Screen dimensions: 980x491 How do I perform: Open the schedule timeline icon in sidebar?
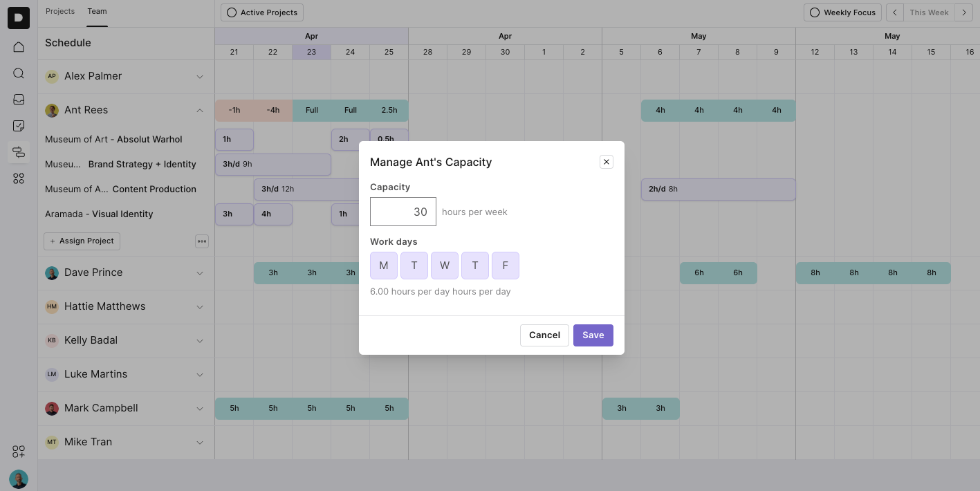pos(19,152)
